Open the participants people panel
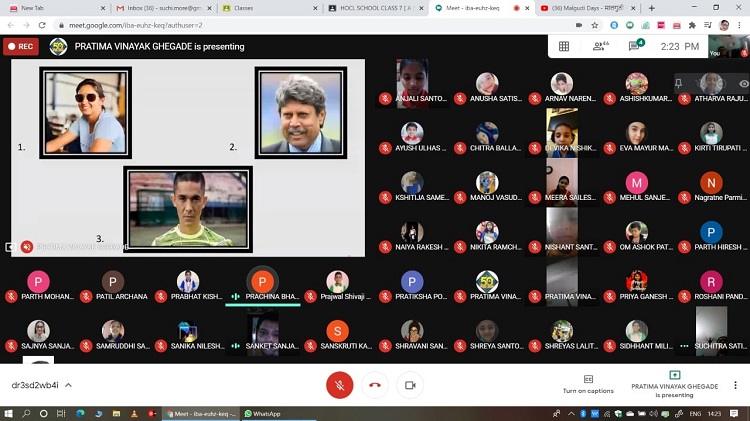Screen dimensions: 750x421 (600, 46)
